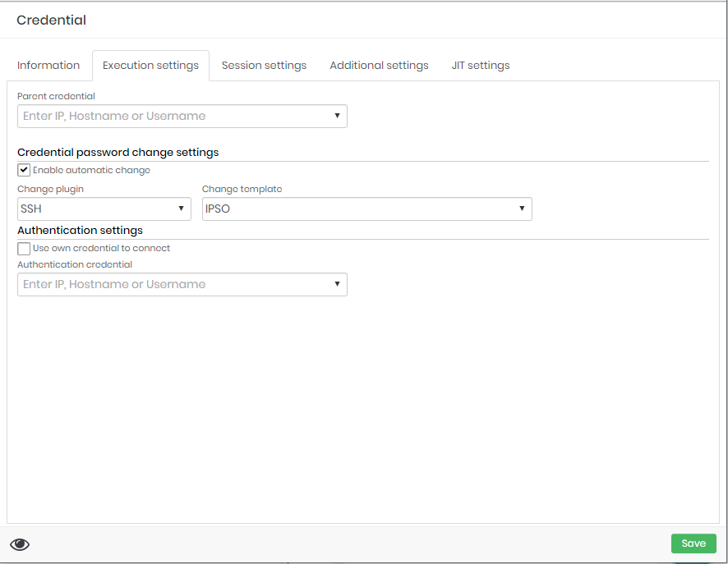
Task: Expand the Parent credential combo box
Action: tap(182, 116)
